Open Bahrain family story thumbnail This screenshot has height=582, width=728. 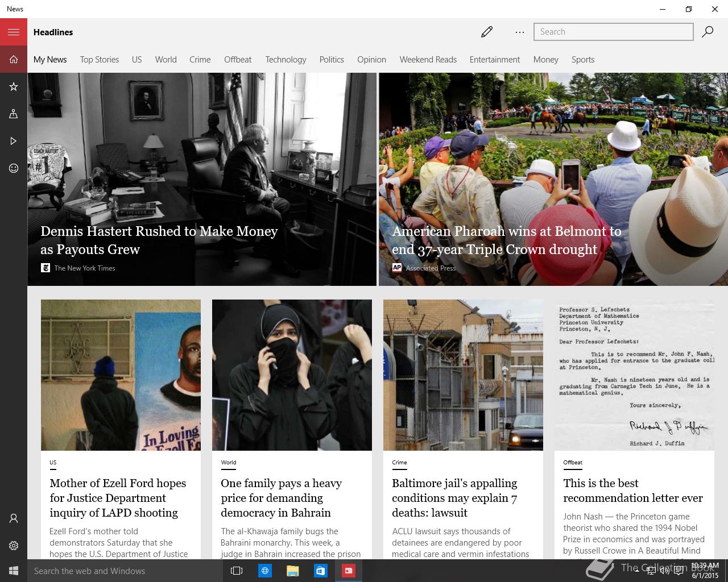(x=292, y=375)
